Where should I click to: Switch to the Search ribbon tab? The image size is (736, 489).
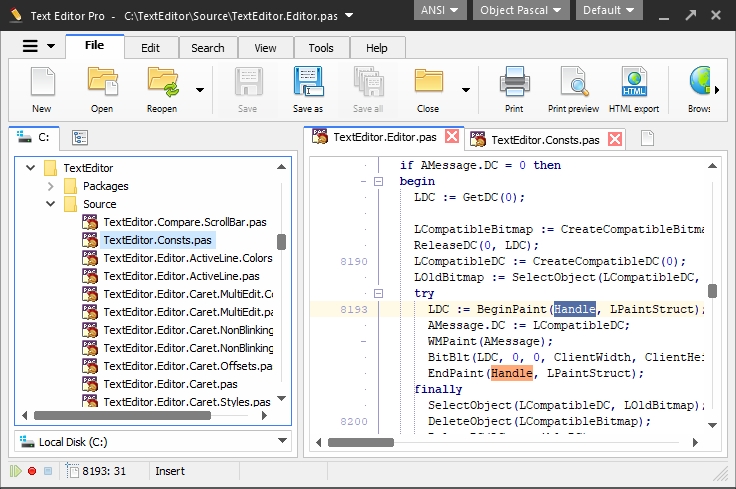(208, 48)
